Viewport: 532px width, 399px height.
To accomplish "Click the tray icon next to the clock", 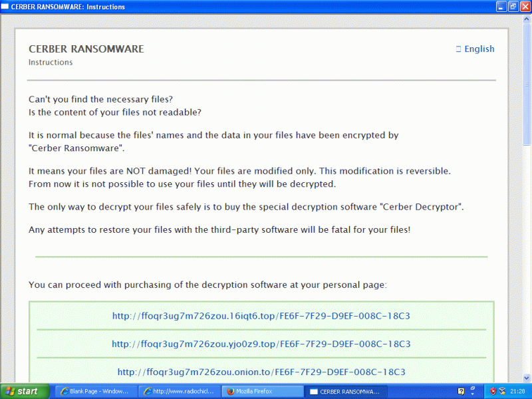I will [x=503, y=391].
